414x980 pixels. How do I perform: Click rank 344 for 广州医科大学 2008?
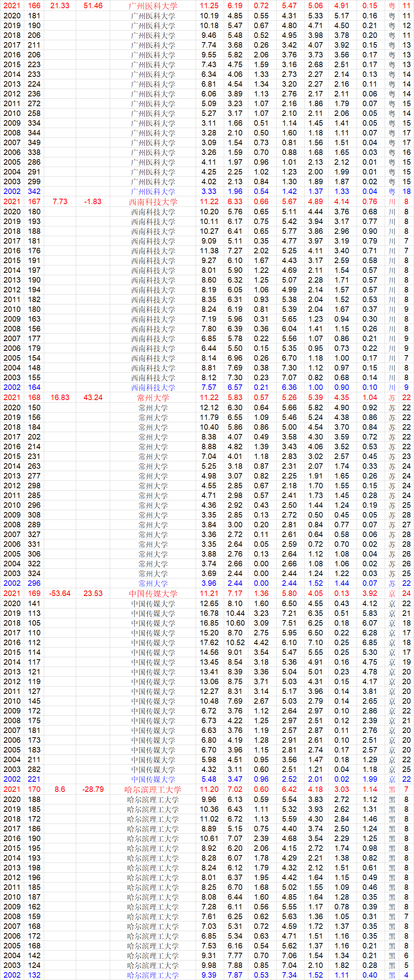click(x=34, y=133)
